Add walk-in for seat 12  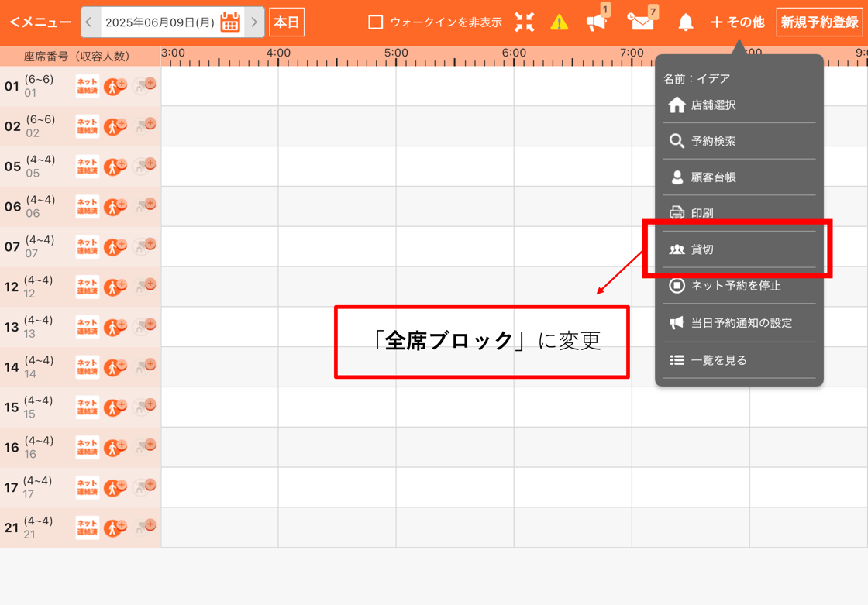coord(115,287)
